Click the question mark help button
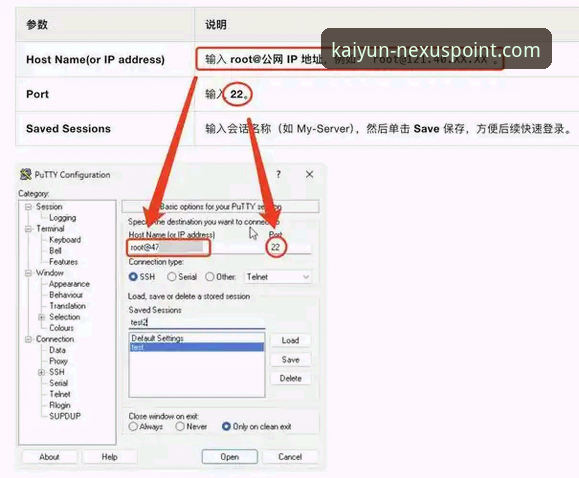 278,174
